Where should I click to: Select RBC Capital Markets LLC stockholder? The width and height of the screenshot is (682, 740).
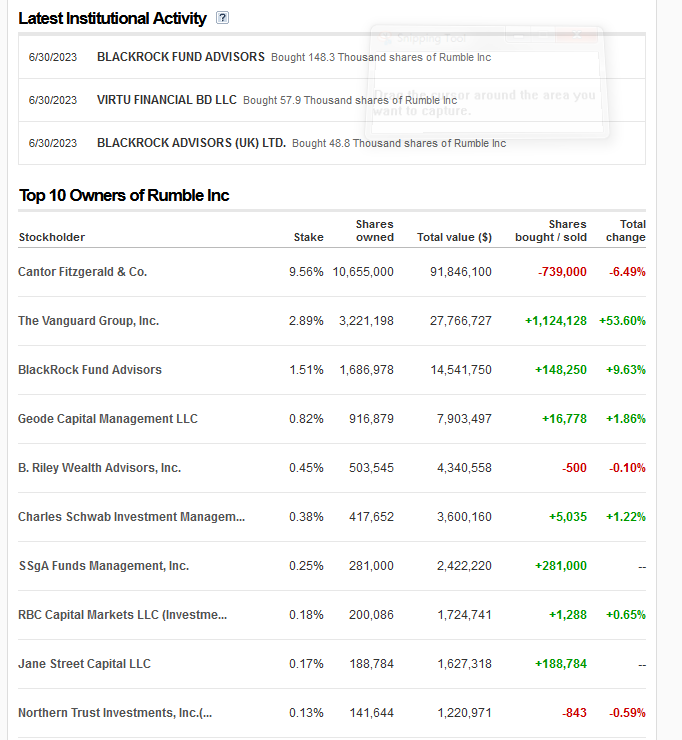coord(123,615)
